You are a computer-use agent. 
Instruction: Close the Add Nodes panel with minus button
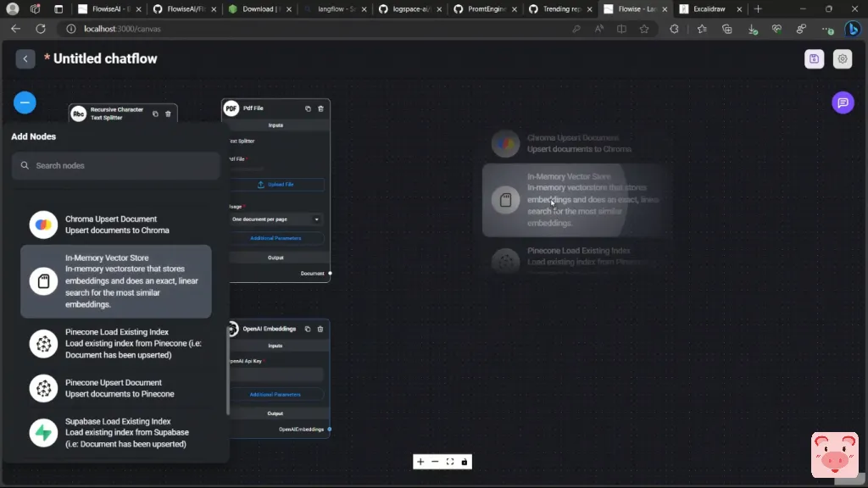pos(25,103)
